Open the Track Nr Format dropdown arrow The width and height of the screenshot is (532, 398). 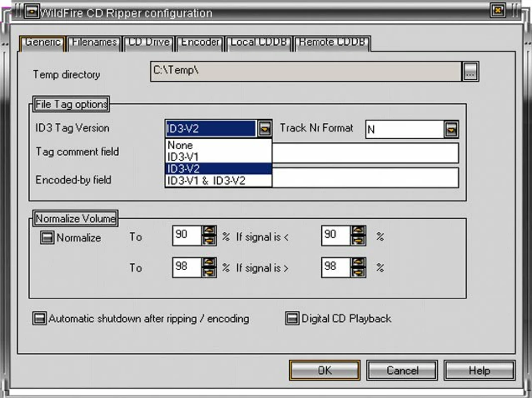click(451, 129)
